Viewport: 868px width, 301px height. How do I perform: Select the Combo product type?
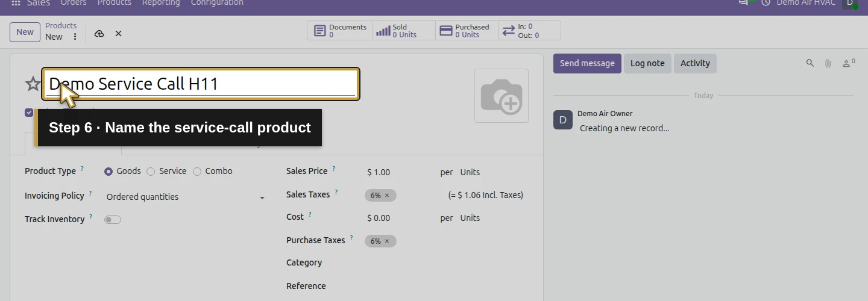point(197,172)
